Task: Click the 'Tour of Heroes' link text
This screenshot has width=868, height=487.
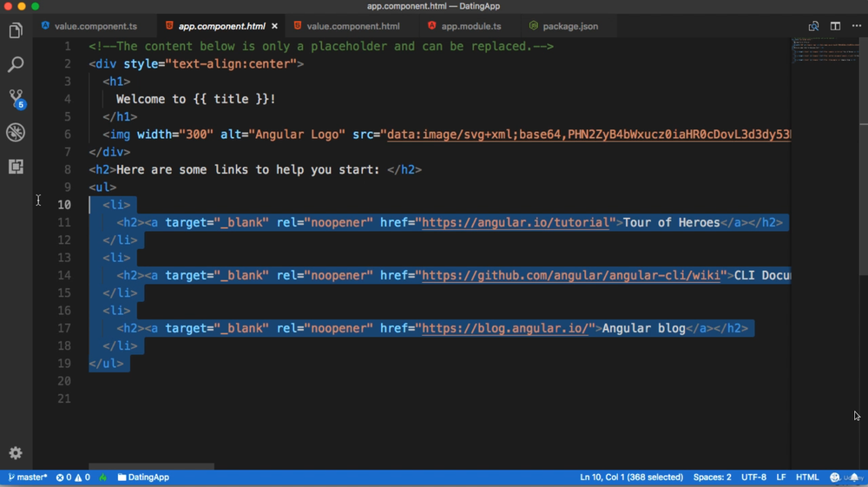Action: point(672,222)
